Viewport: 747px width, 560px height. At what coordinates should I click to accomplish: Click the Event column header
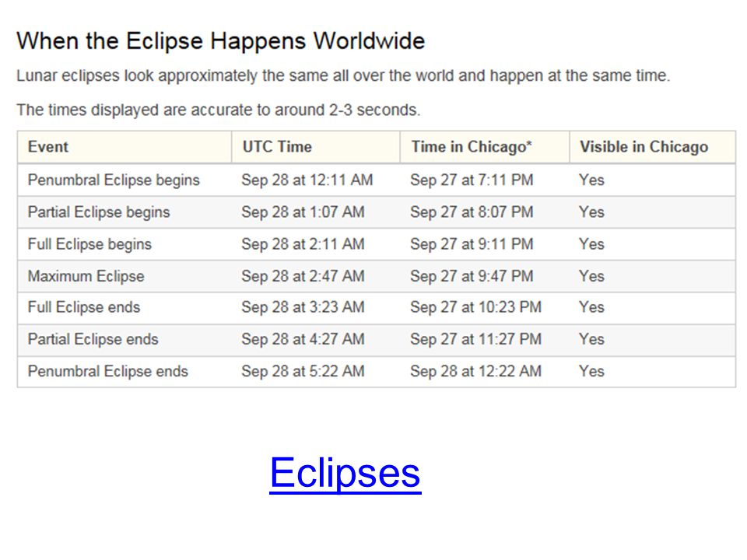tap(48, 147)
